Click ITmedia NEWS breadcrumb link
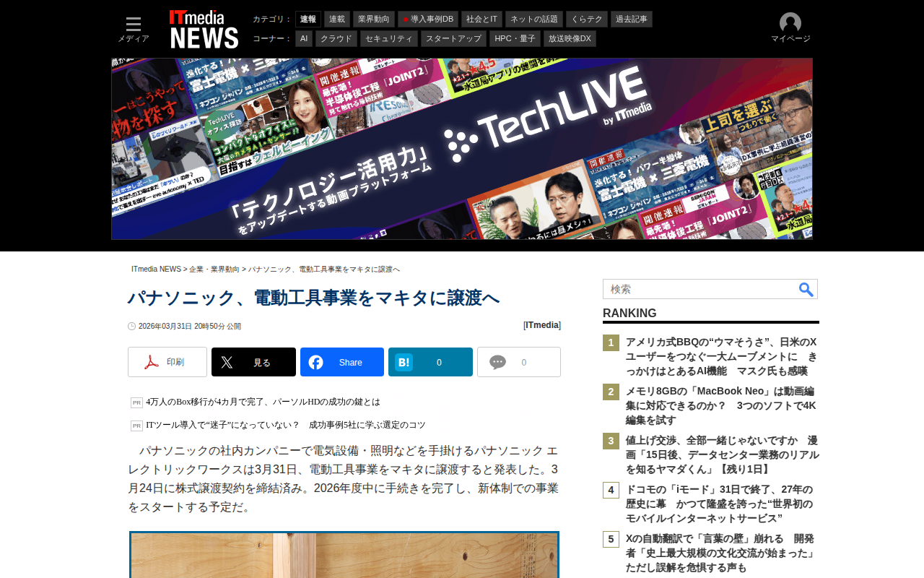Image resolution: width=924 pixels, height=578 pixels. click(156, 269)
